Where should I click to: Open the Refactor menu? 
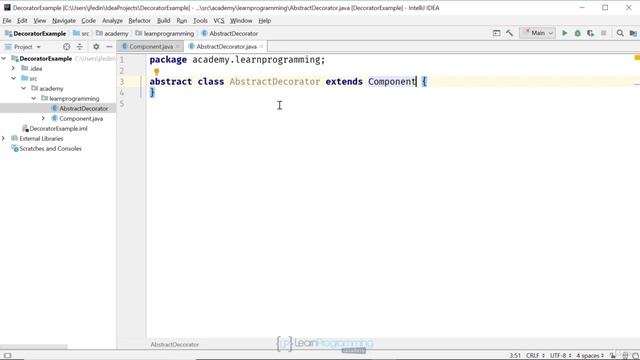click(x=139, y=20)
